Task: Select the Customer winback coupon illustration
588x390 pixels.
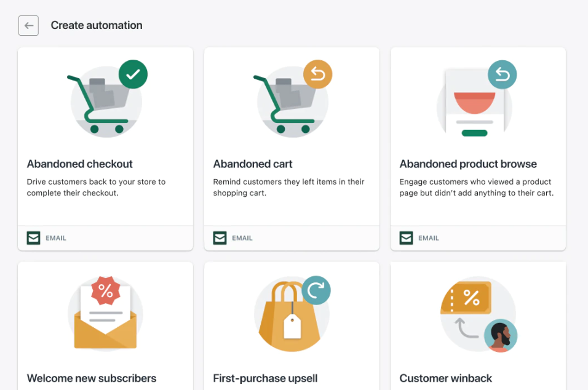Action: tap(478, 314)
